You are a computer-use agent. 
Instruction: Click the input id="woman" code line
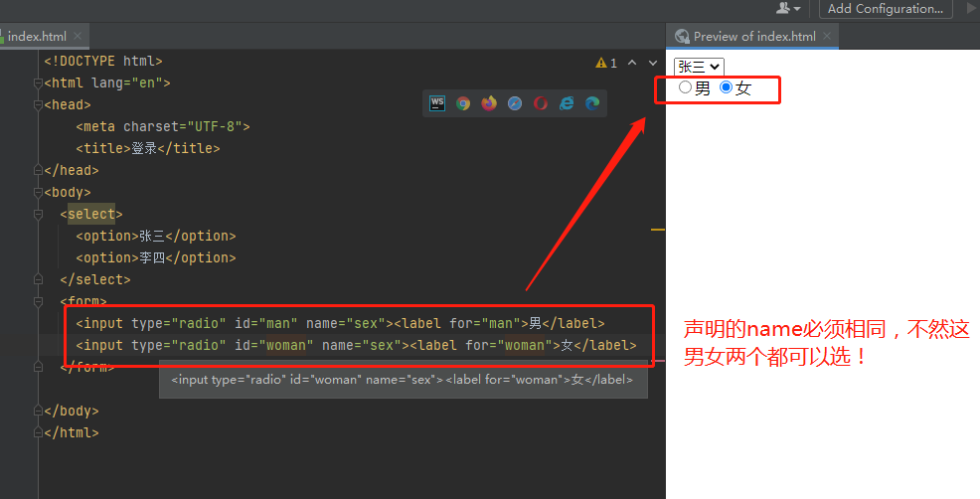click(356, 345)
